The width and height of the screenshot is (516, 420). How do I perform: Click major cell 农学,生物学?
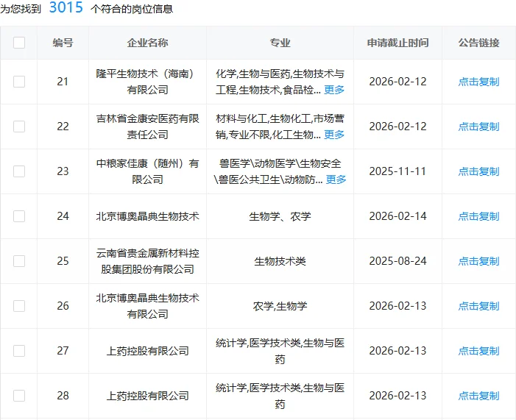[x=280, y=306]
